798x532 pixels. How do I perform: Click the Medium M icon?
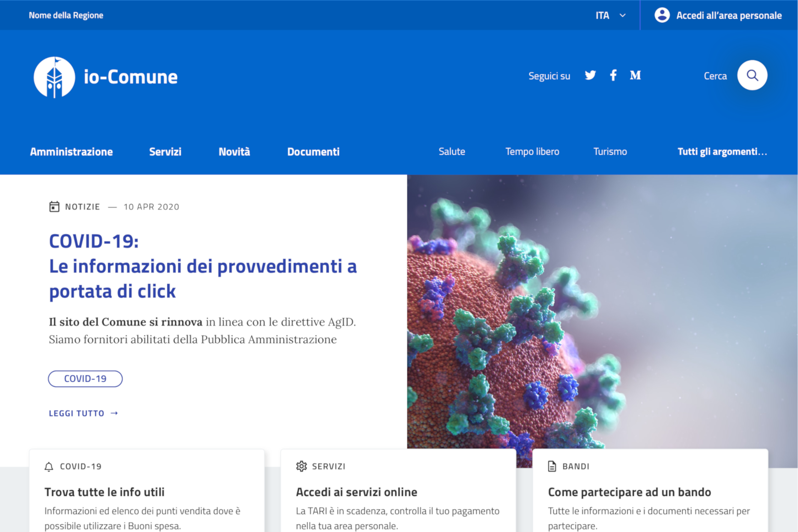635,75
